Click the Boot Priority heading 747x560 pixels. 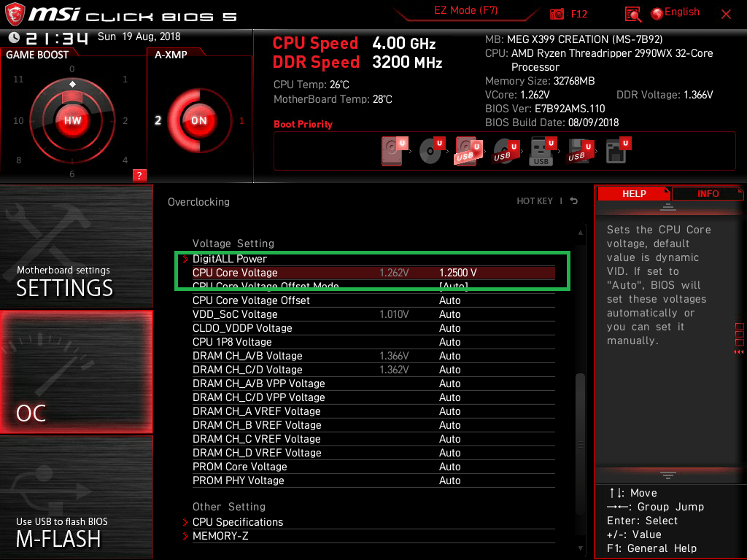[x=303, y=124]
